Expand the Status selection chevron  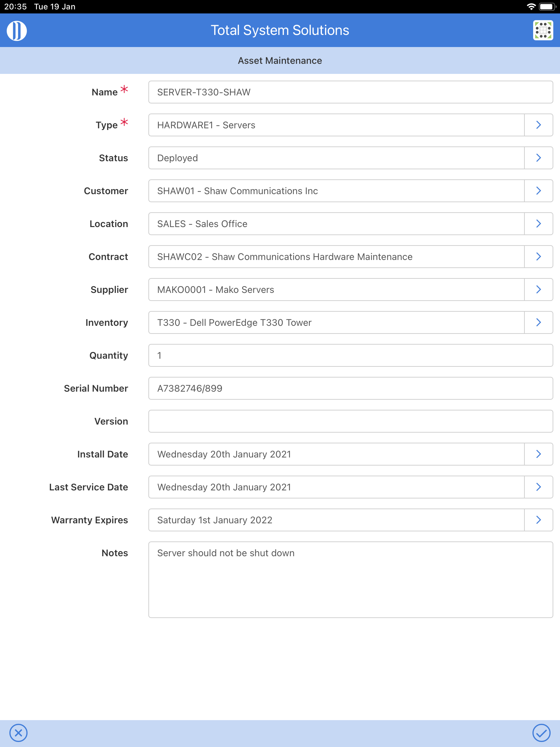point(539,158)
